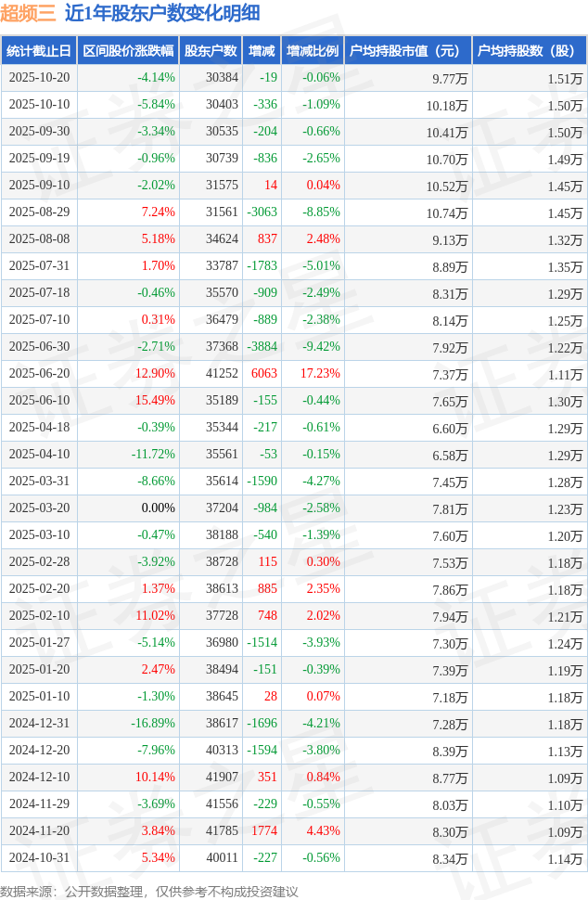
Task: Select the 增减比例 column header
Action: click(x=313, y=51)
